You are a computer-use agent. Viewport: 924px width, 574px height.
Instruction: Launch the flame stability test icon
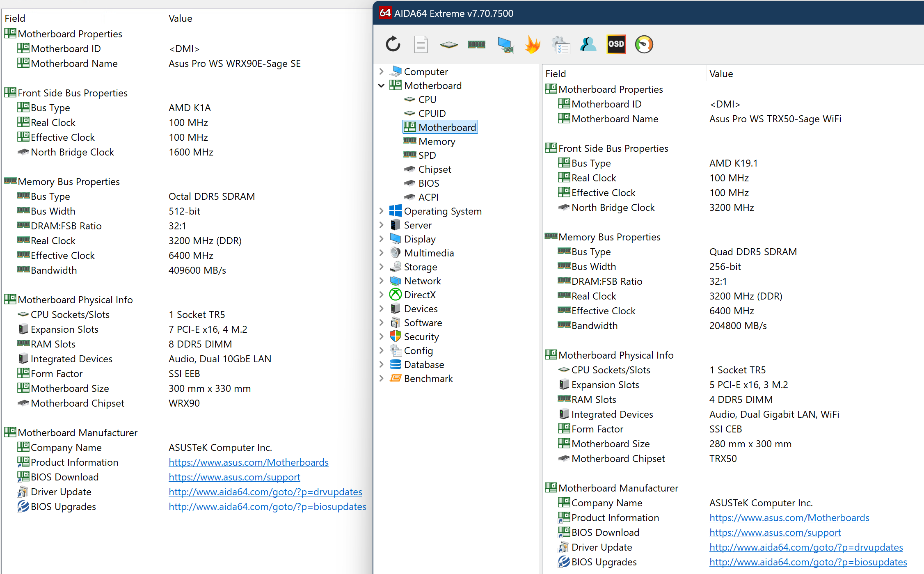533,44
